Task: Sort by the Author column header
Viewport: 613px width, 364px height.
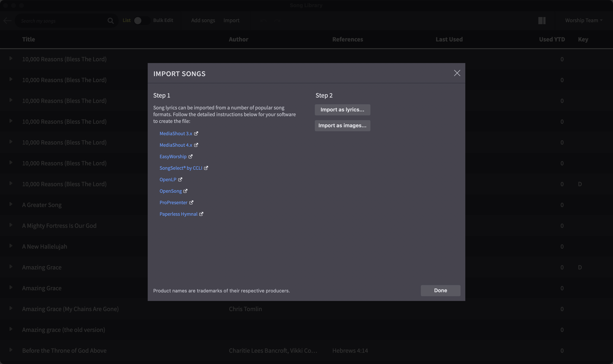Action: click(238, 39)
